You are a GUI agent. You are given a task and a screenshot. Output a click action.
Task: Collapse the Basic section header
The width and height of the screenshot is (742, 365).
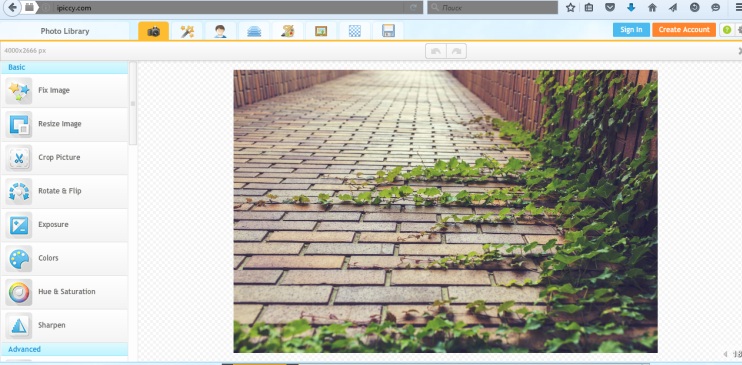(x=64, y=67)
